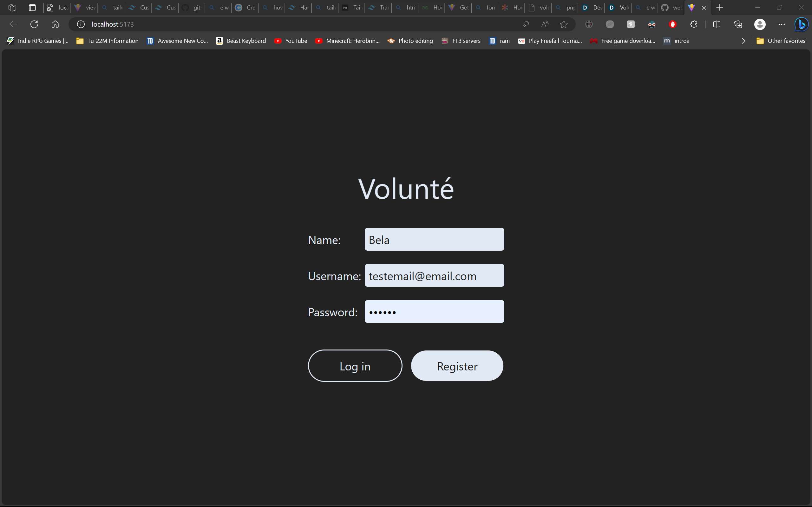Viewport: 812px width, 507px height.
Task: Click the home icon in toolbar
Action: point(55,24)
